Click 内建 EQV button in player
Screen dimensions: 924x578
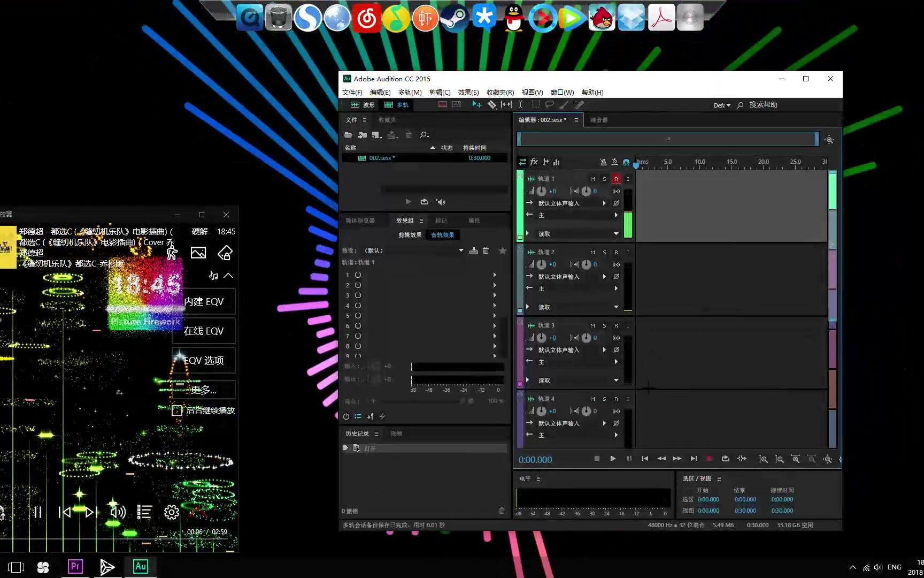click(x=204, y=302)
